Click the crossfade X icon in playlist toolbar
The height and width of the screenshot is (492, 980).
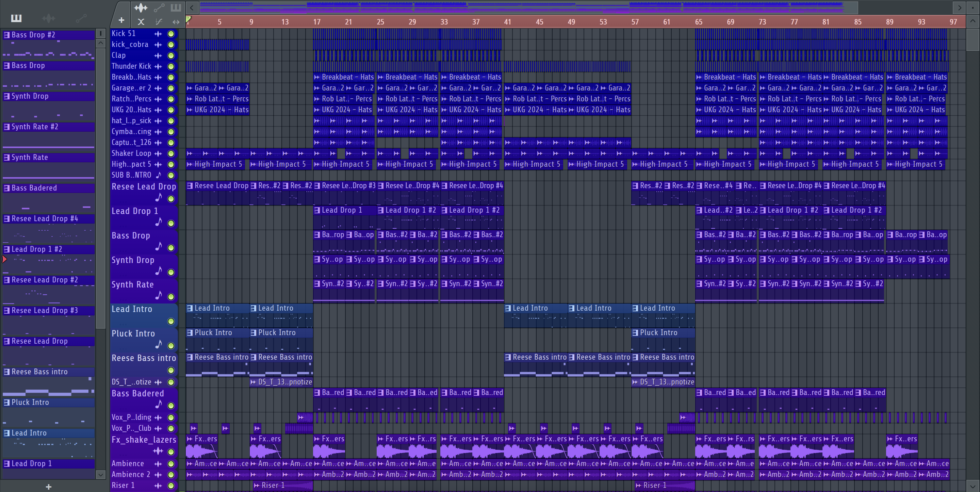coord(141,22)
